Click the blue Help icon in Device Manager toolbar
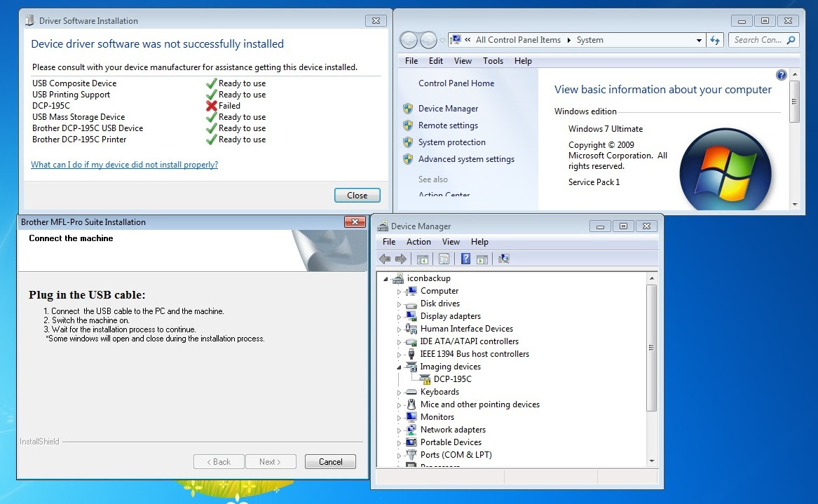The image size is (818, 504). click(x=466, y=259)
